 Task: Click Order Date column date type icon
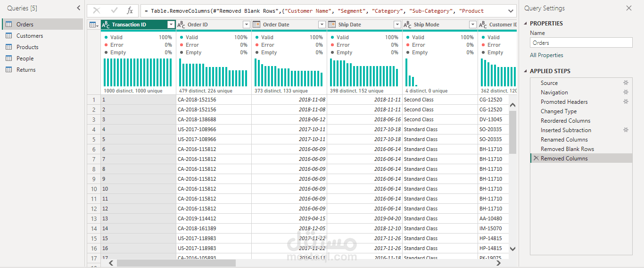pyautogui.click(x=256, y=25)
